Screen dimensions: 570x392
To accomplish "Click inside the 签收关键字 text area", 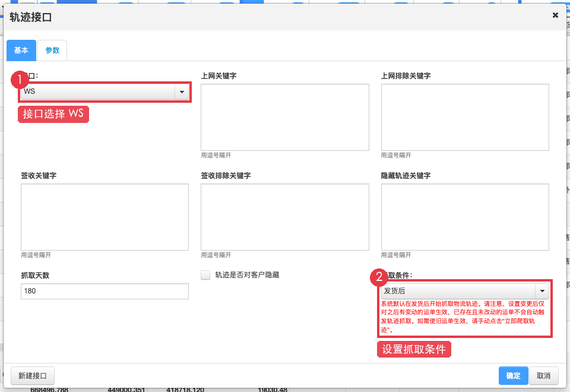I will pyautogui.click(x=104, y=217).
